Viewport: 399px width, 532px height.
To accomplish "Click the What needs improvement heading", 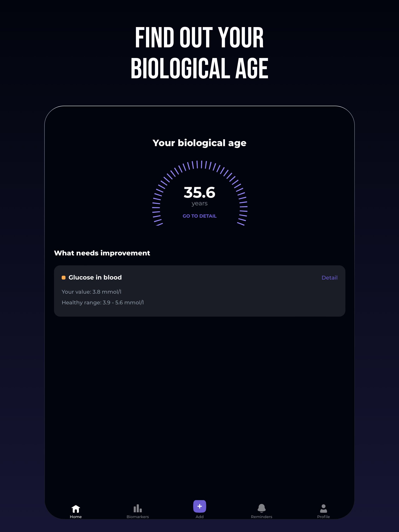I will 102,253.
